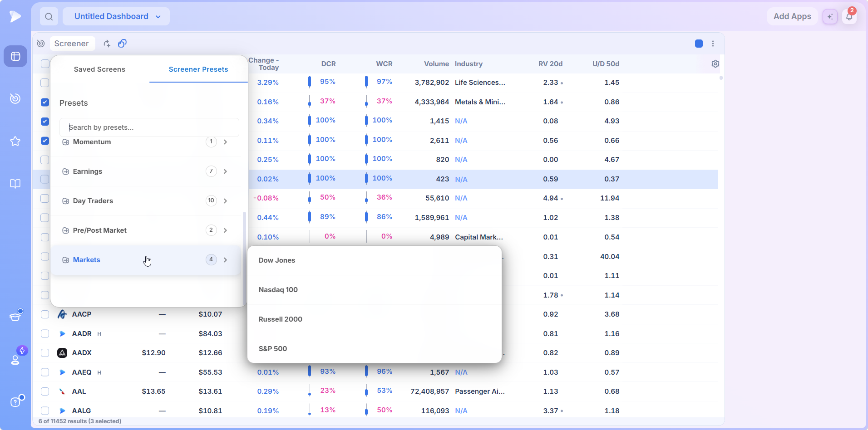Sort by the DCR column header
The height and width of the screenshot is (430, 868).
coord(328,64)
